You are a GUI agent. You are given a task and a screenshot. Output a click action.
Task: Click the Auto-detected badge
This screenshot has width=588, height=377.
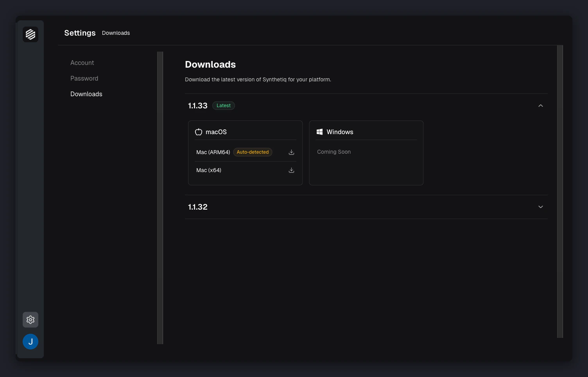pos(253,152)
